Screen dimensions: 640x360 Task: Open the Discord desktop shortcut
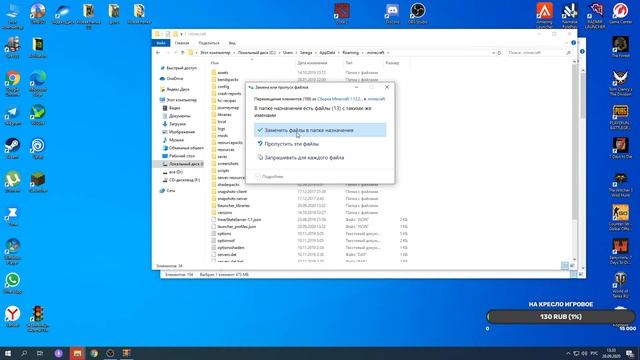pos(392,13)
